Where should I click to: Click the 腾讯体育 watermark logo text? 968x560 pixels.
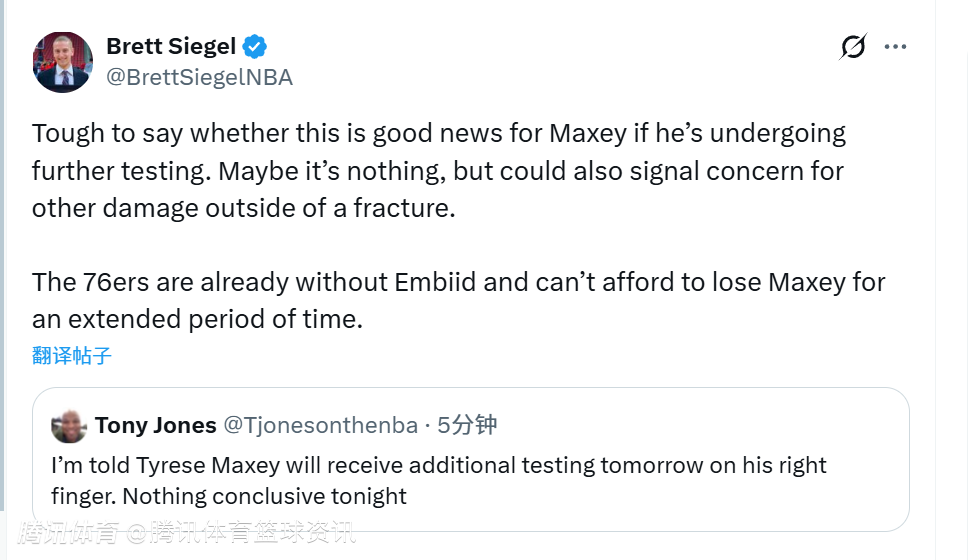pos(66,533)
